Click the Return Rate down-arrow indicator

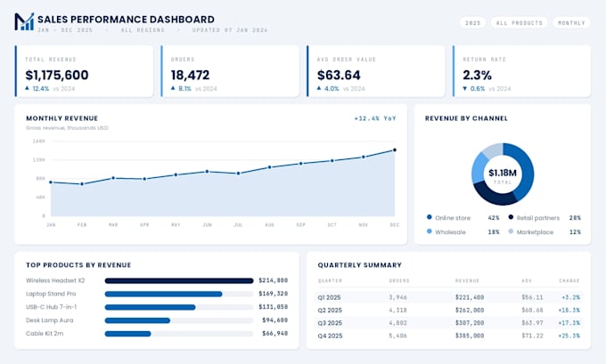(465, 88)
